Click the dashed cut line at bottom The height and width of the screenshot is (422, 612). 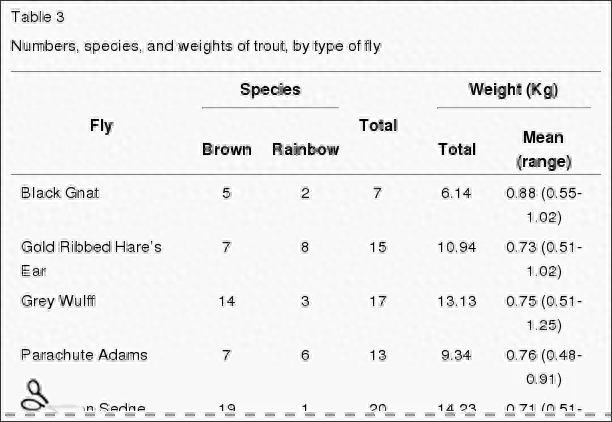306,415
